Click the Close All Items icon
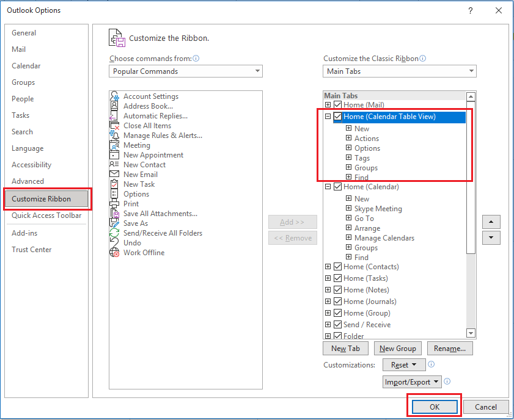Viewport: 514px width, 420px height. [x=114, y=125]
